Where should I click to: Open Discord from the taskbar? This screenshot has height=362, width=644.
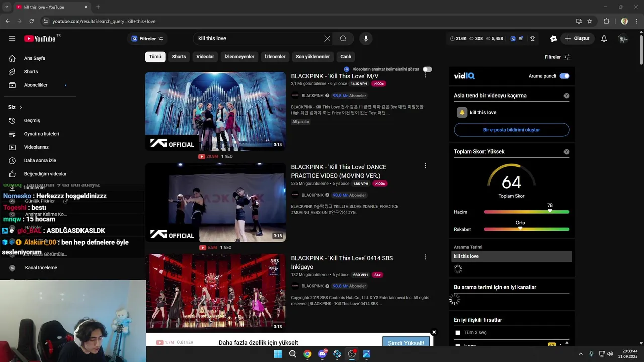click(x=323, y=354)
